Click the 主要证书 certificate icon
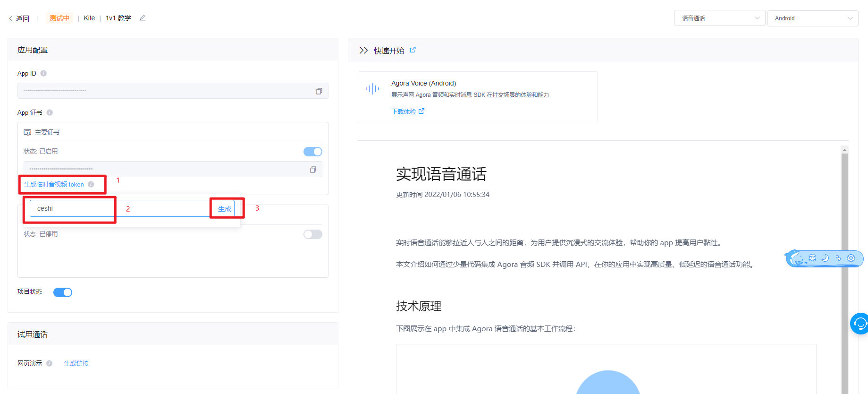868x394 pixels. (x=27, y=132)
